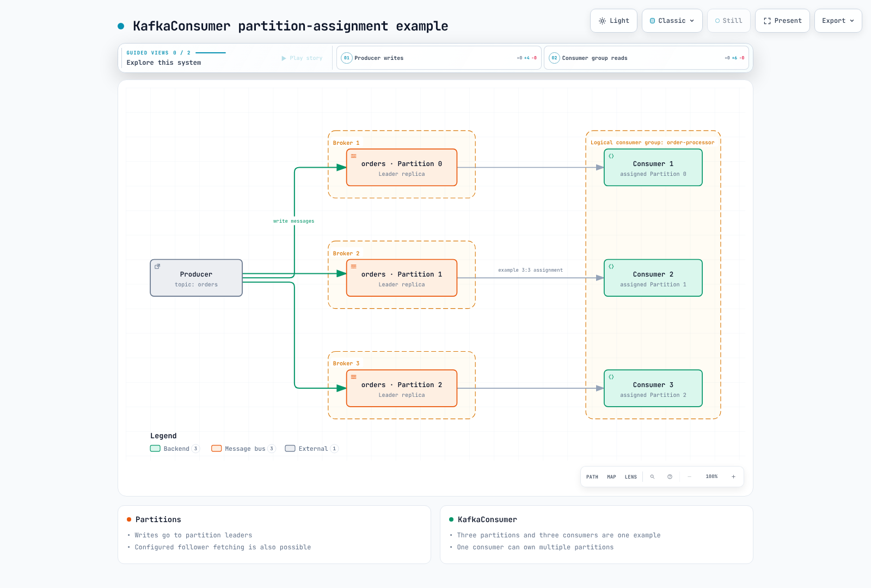Zoom out with the minus button
Image resolution: width=871 pixels, height=588 pixels.
[689, 476]
